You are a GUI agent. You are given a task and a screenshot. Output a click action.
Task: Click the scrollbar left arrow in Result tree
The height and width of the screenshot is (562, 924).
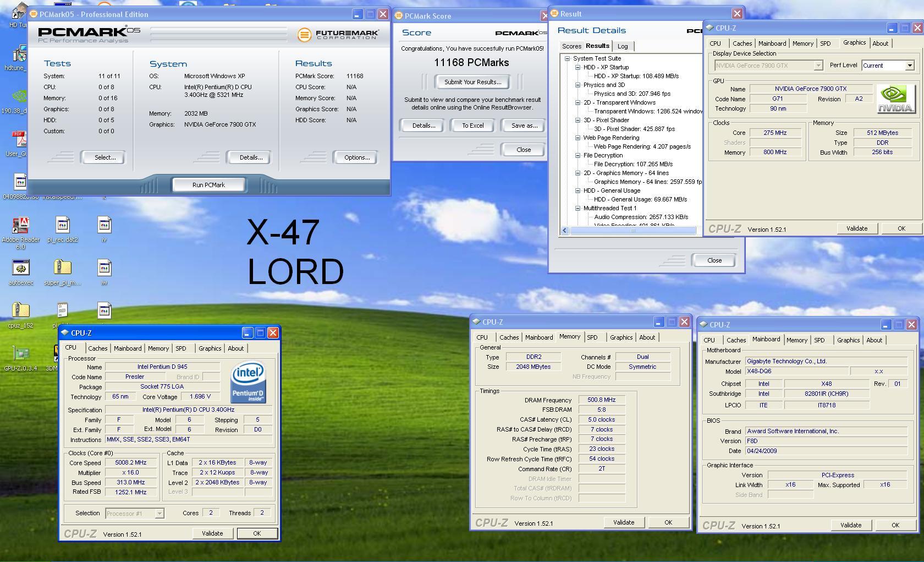(x=565, y=231)
